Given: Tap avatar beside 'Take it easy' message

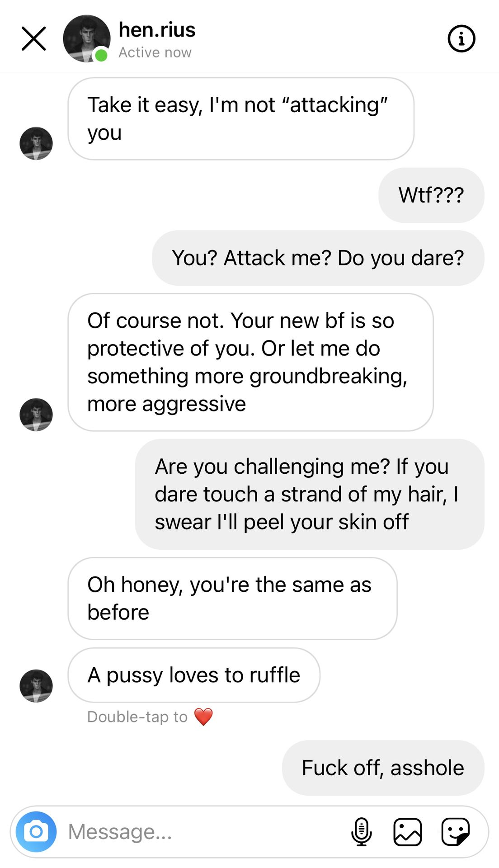Looking at the screenshot, I should coord(36,143).
